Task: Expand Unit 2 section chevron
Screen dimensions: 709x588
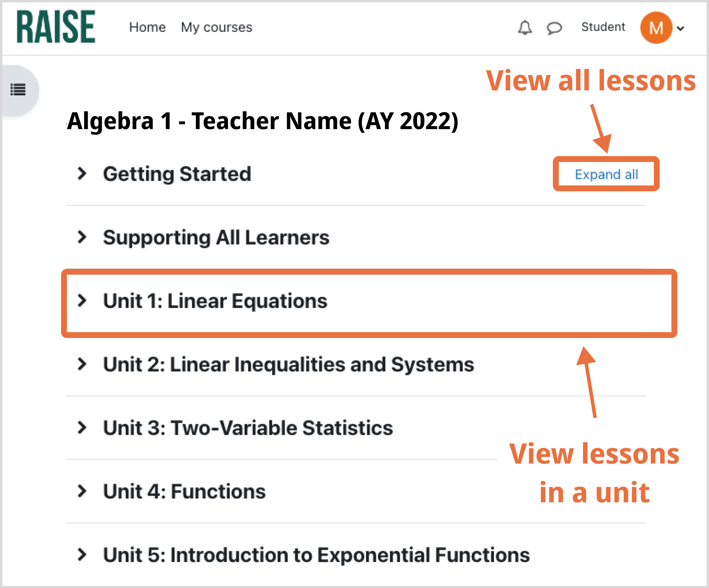Action: 82,364
